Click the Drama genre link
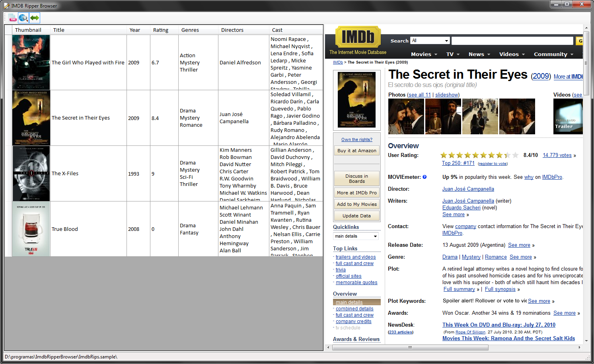The width and height of the screenshot is (594, 364). [x=450, y=257]
